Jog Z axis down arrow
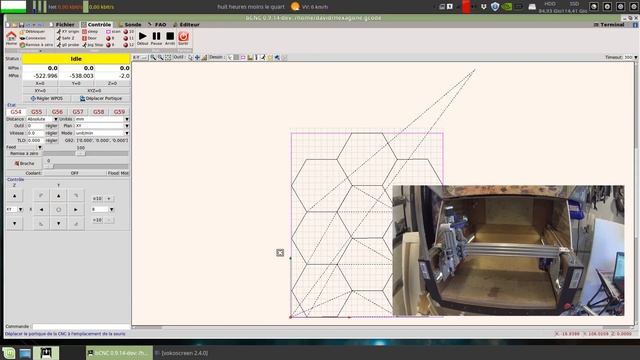Screen dimensions: 640x360 [15, 223]
